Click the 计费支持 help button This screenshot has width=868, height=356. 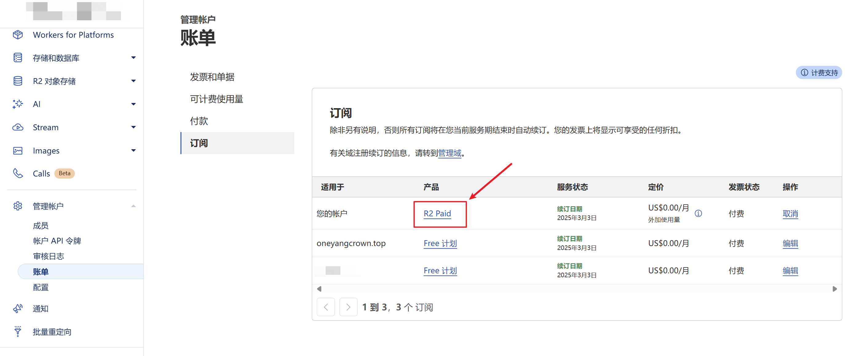coord(819,73)
